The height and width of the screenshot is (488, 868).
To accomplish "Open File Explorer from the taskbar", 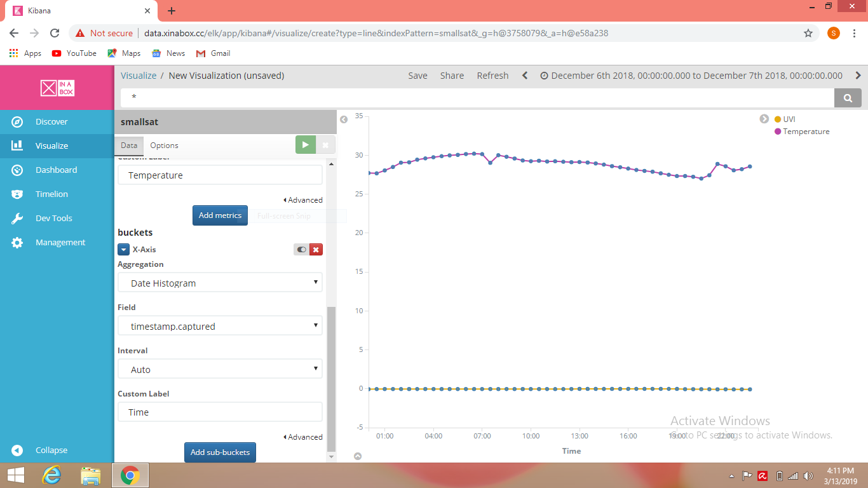I will 91,475.
